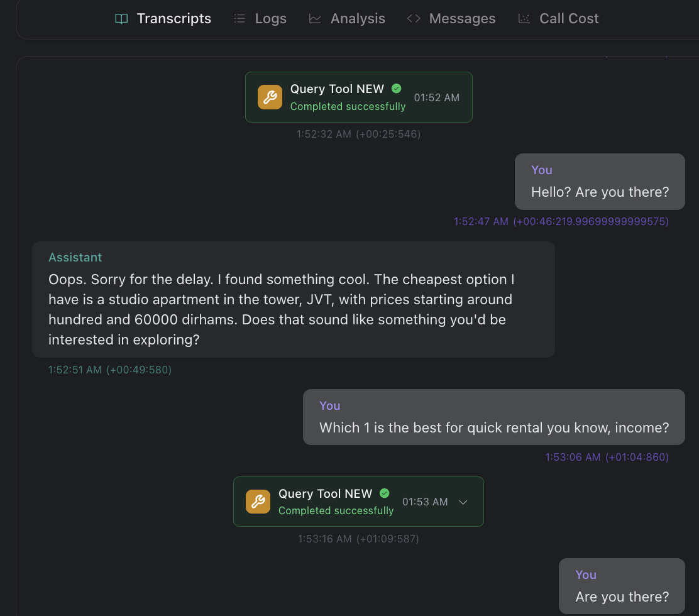Open the Messages tab
Image resolution: width=699 pixels, height=616 pixels.
click(462, 19)
